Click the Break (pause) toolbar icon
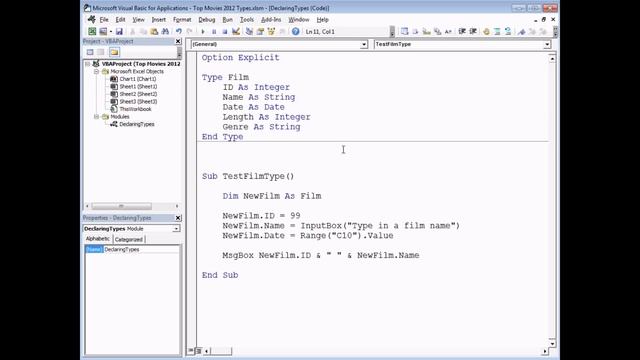640x360 pixels. coord(214,31)
